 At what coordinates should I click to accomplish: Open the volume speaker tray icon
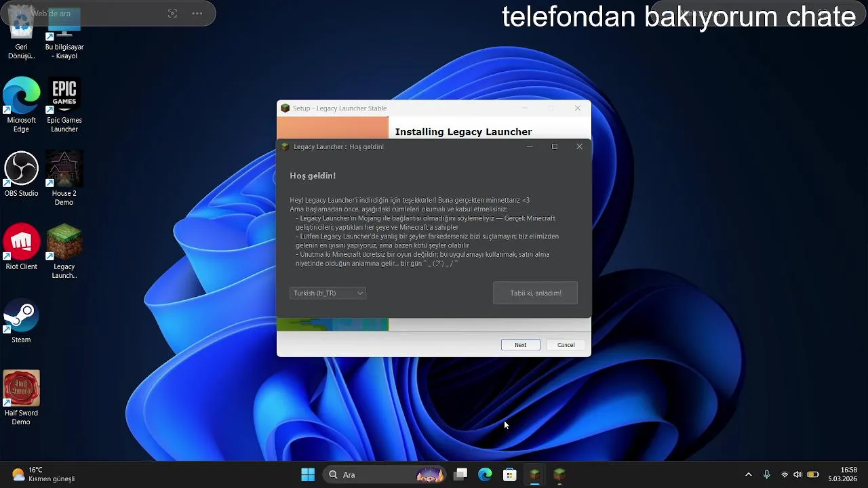point(797,474)
